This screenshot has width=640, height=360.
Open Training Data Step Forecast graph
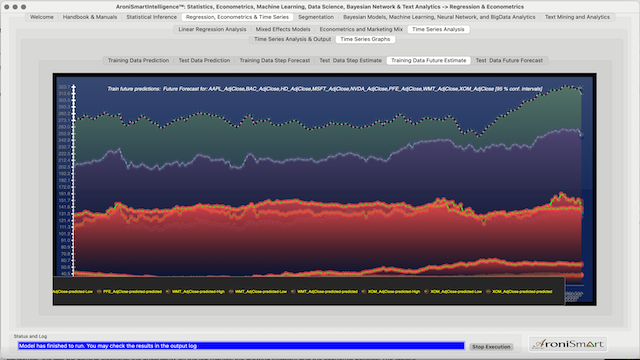275,60
